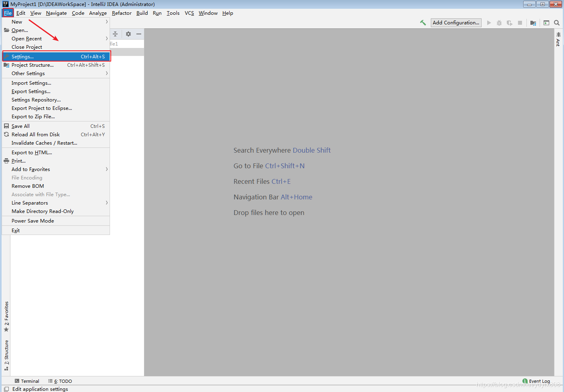Click the Ant vertical label

click(x=558, y=43)
